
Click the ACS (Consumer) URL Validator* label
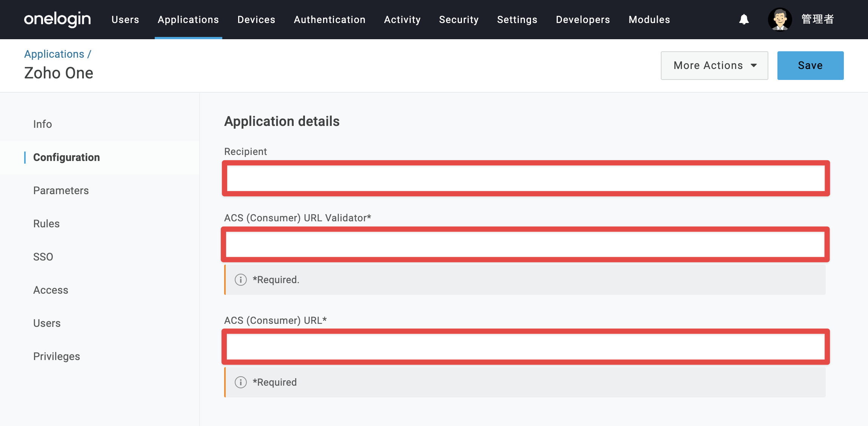[298, 218]
